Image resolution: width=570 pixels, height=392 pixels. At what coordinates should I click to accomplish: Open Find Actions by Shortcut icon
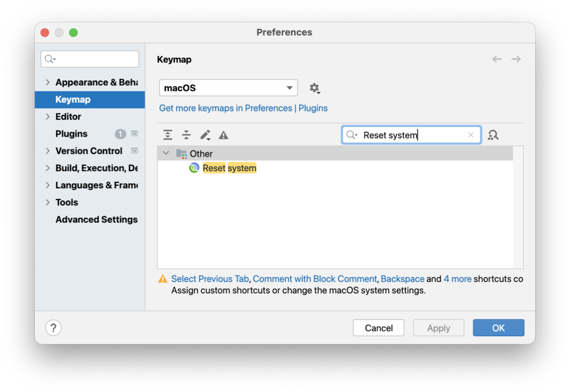pyautogui.click(x=493, y=135)
